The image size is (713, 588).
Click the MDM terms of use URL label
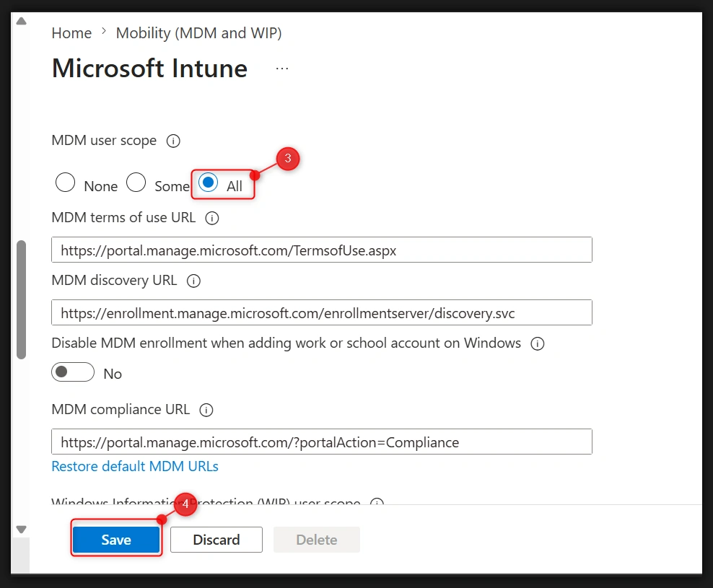[123, 217]
